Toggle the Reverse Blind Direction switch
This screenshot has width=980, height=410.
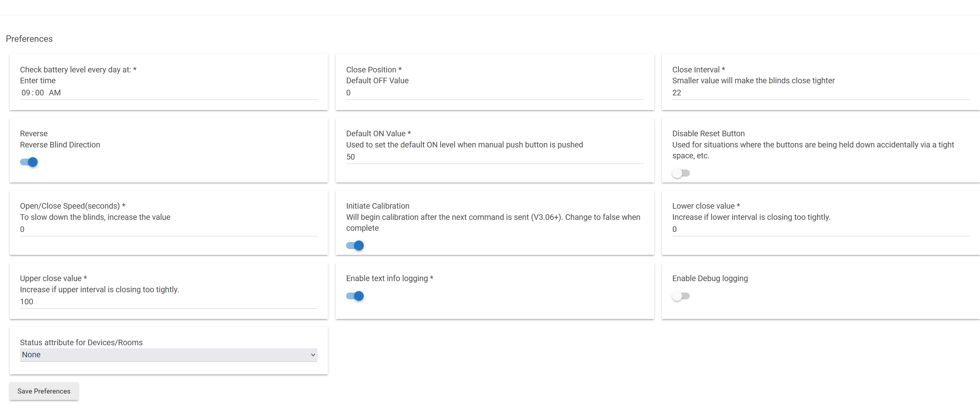point(29,162)
